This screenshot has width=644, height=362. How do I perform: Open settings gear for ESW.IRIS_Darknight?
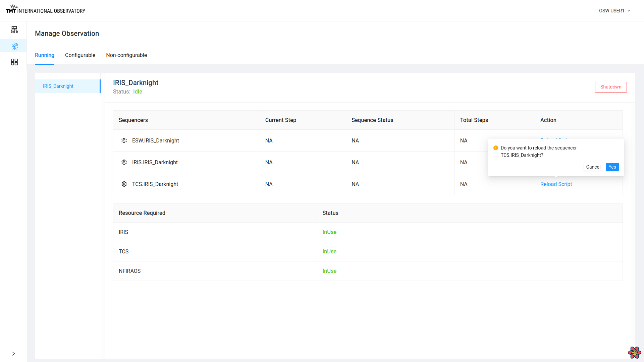[124, 140]
